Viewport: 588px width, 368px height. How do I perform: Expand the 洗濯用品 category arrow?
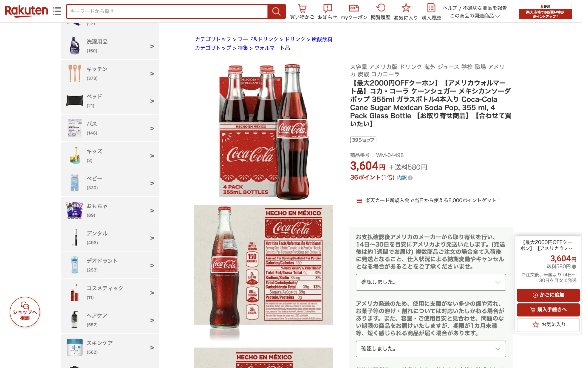point(152,46)
